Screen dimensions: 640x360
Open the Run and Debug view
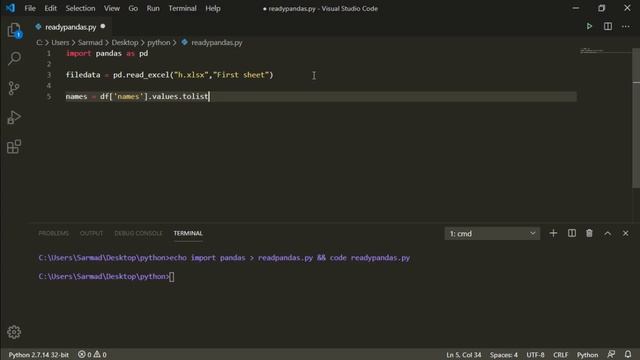tap(14, 118)
